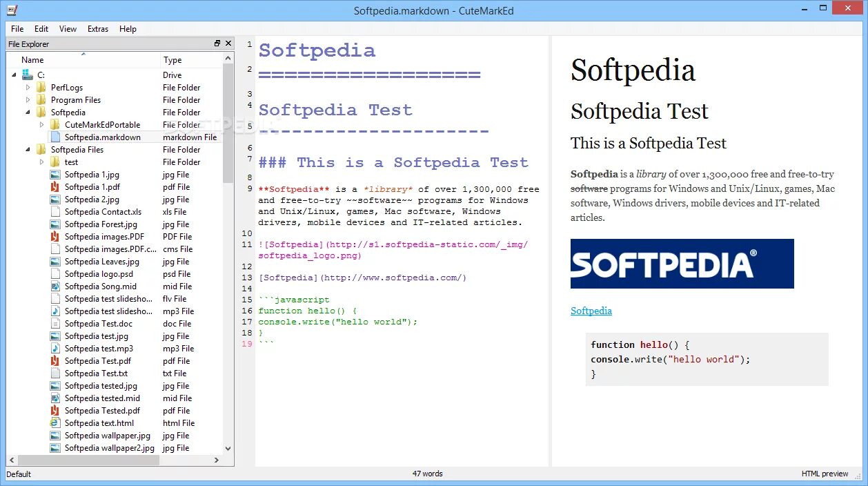Collapse the Softpedia Files folder
This screenshot has height=486, width=868.
click(28, 150)
